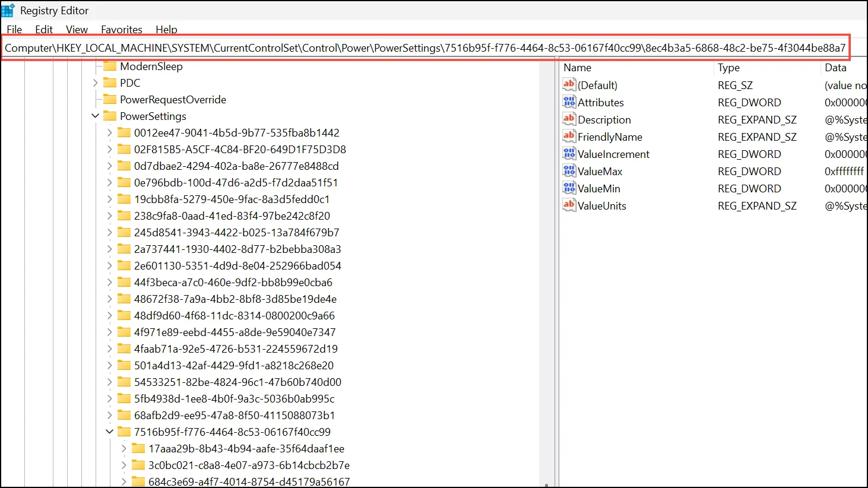Open the File menu
868x488 pixels.
coord(14,29)
